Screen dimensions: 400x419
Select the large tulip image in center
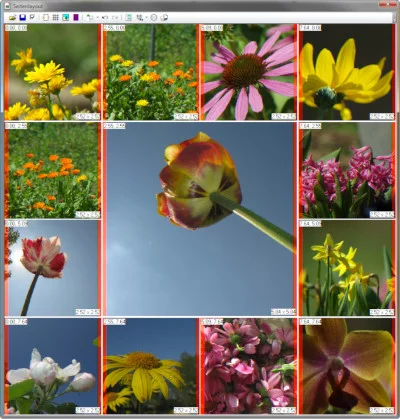click(x=200, y=219)
